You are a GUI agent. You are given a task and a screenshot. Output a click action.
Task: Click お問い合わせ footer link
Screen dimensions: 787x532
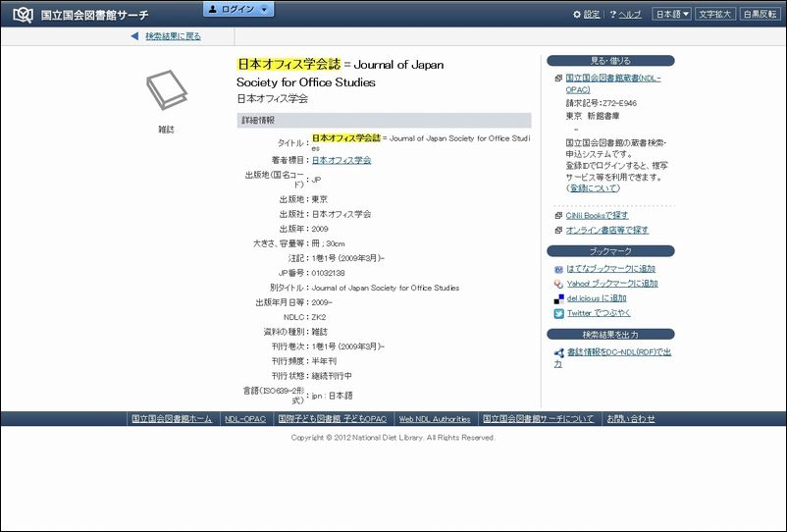pyautogui.click(x=631, y=418)
